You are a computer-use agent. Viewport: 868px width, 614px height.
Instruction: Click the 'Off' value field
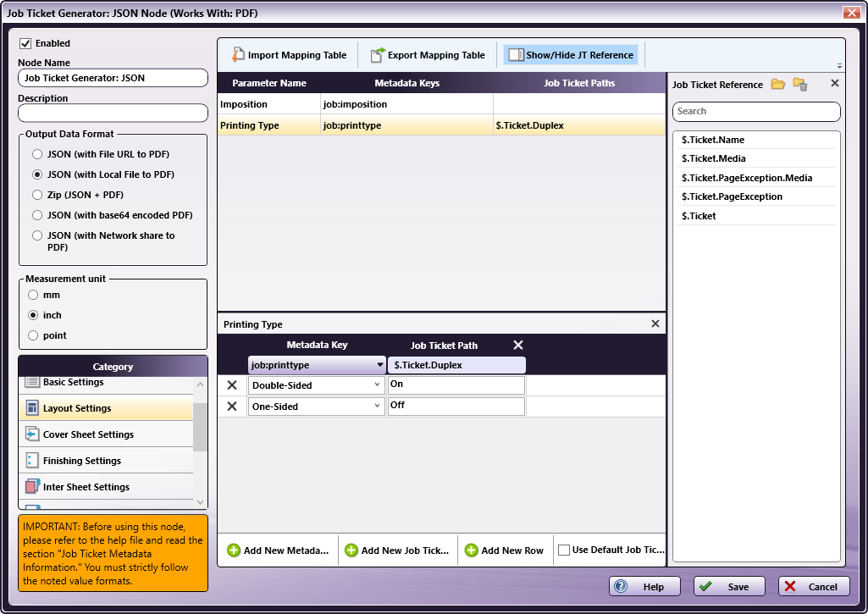[456, 406]
